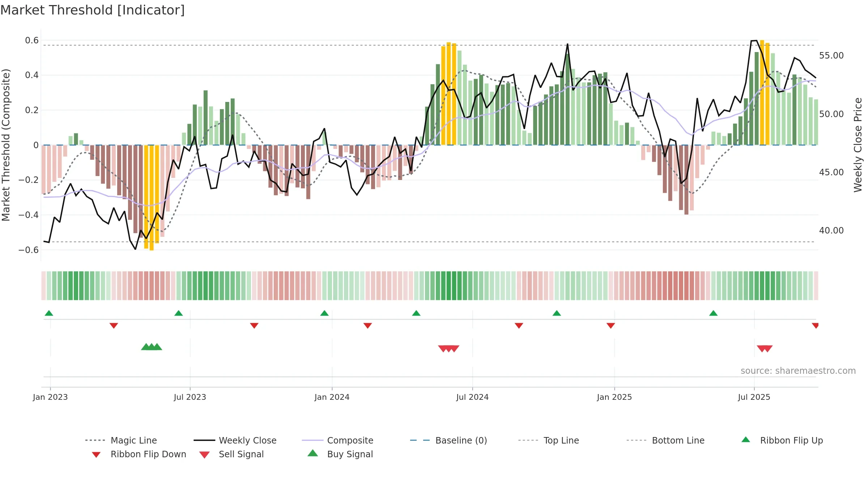Toggle the Composite legend entry

[x=337, y=440]
